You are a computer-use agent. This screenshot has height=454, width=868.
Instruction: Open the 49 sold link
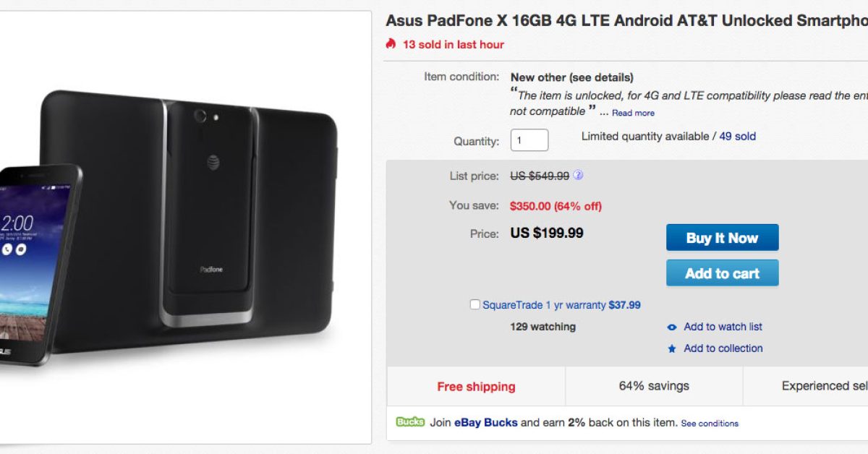[x=737, y=137]
